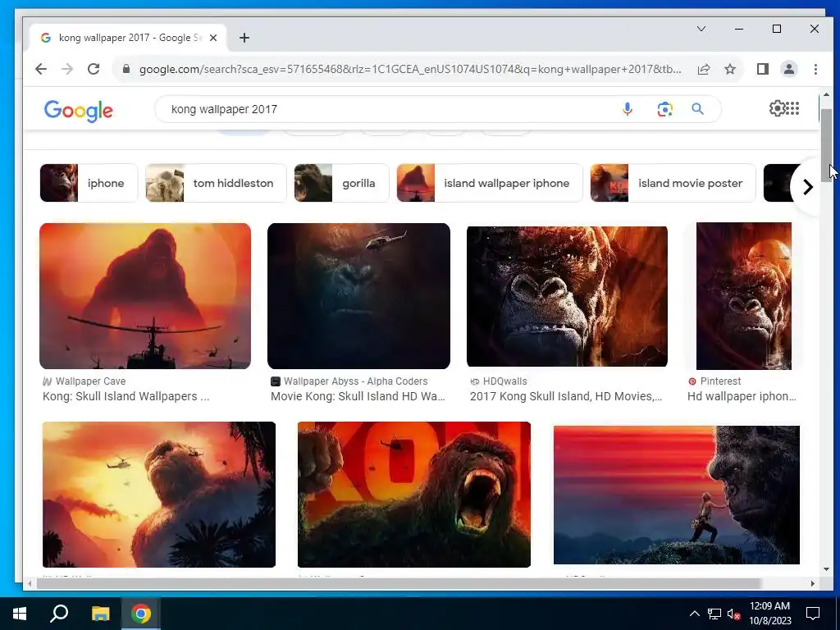
Task: Click the kong wallpaper 2017 search box
Action: [x=391, y=109]
